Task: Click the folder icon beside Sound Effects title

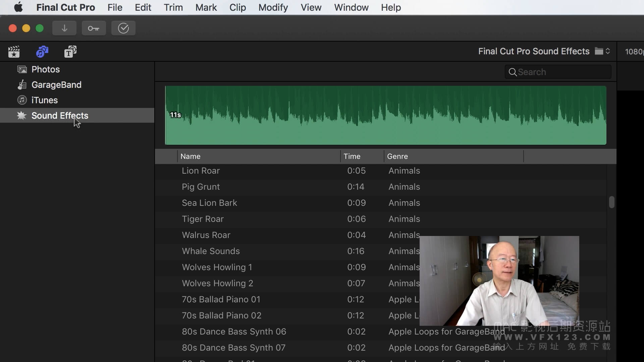Action: [x=599, y=51]
